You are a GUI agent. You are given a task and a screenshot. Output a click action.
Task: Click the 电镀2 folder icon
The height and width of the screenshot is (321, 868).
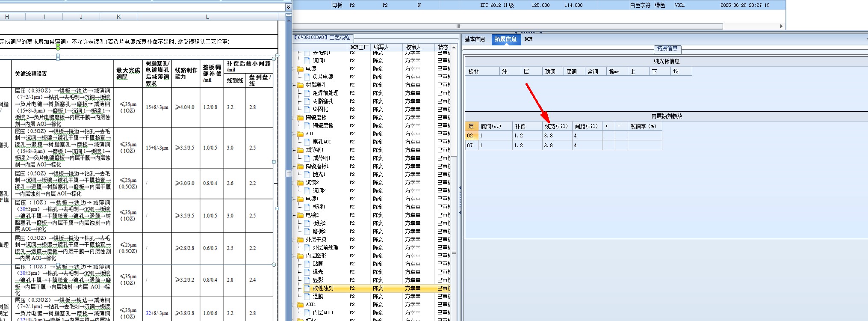pos(300,215)
